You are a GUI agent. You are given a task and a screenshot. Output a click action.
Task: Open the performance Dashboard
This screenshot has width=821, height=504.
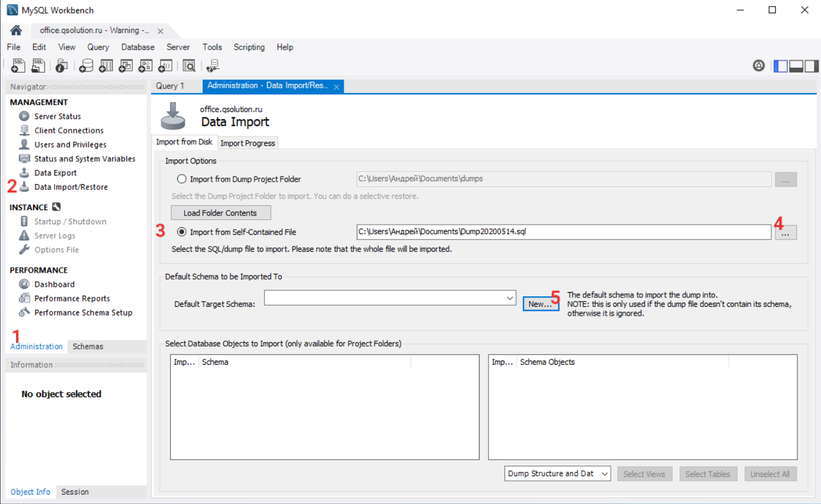coord(54,284)
